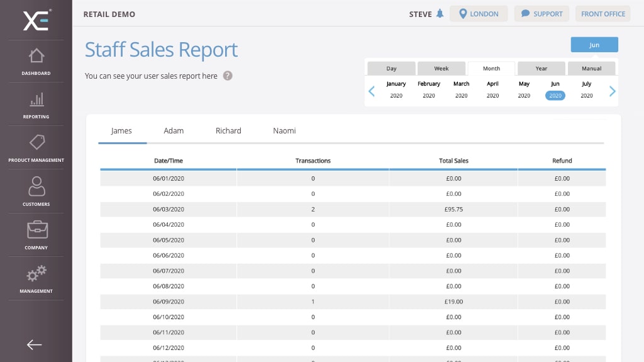The image size is (644, 362).
Task: Click the Support button
Action: point(541,14)
